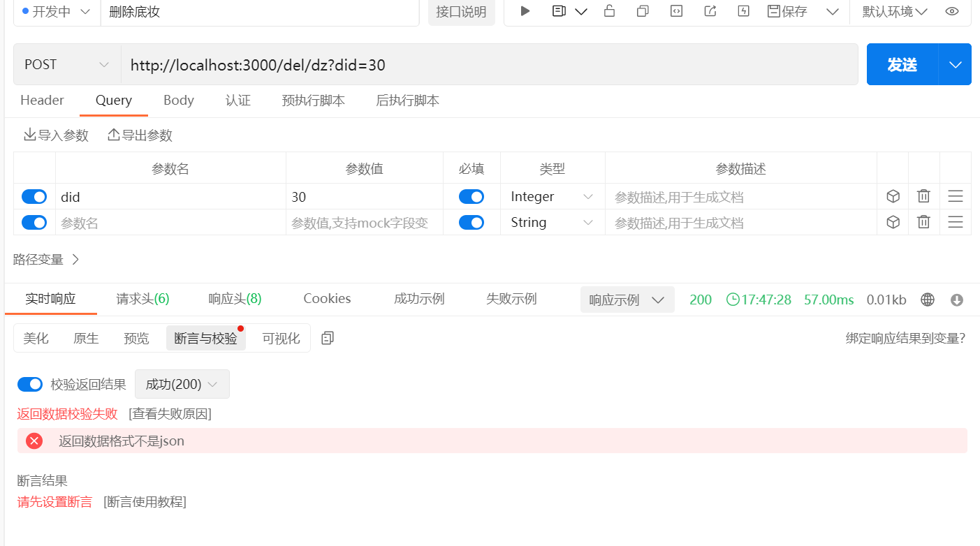Click the eye icon to view environment
This screenshot has height=546, width=980.
click(x=951, y=11)
